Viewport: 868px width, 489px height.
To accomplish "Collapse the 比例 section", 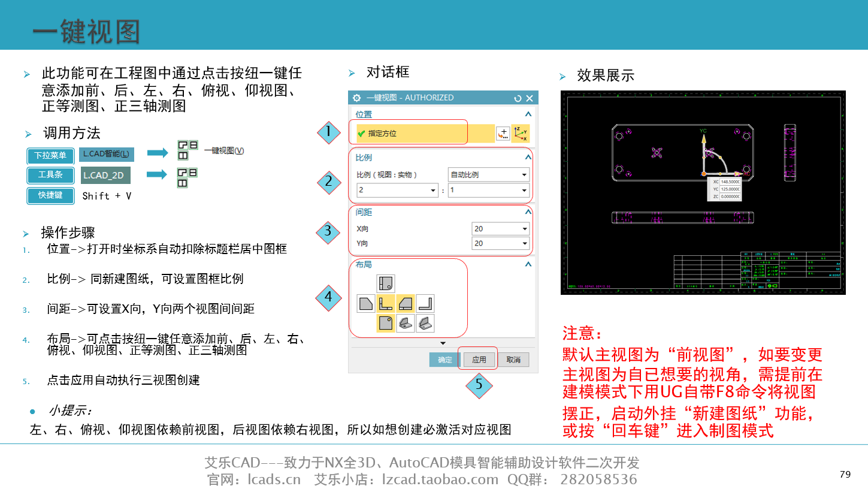I will pos(528,157).
